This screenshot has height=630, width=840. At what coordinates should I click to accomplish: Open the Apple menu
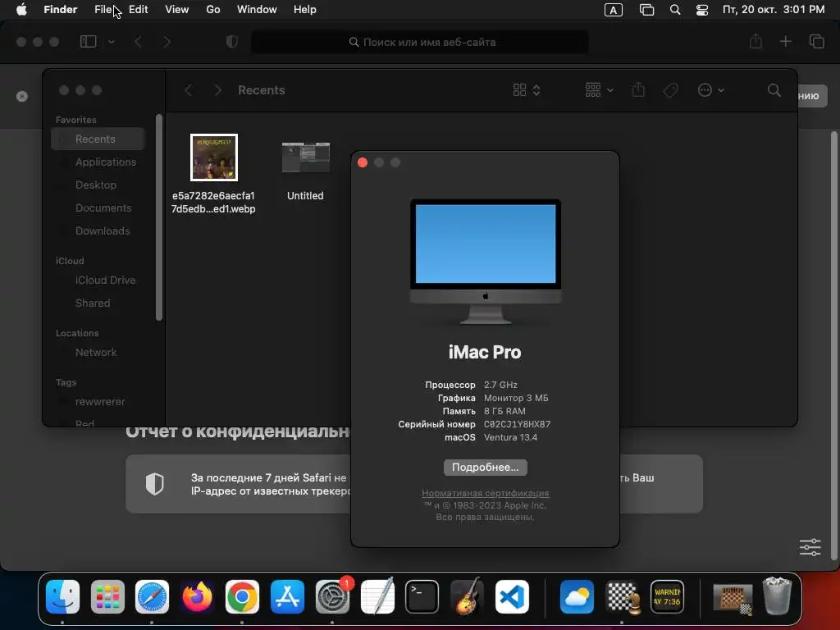coord(21,10)
